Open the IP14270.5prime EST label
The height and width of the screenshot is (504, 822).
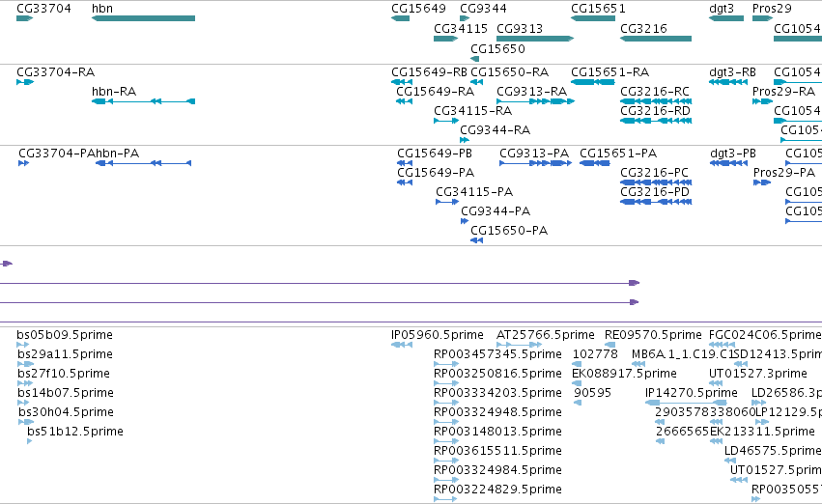[691, 393]
